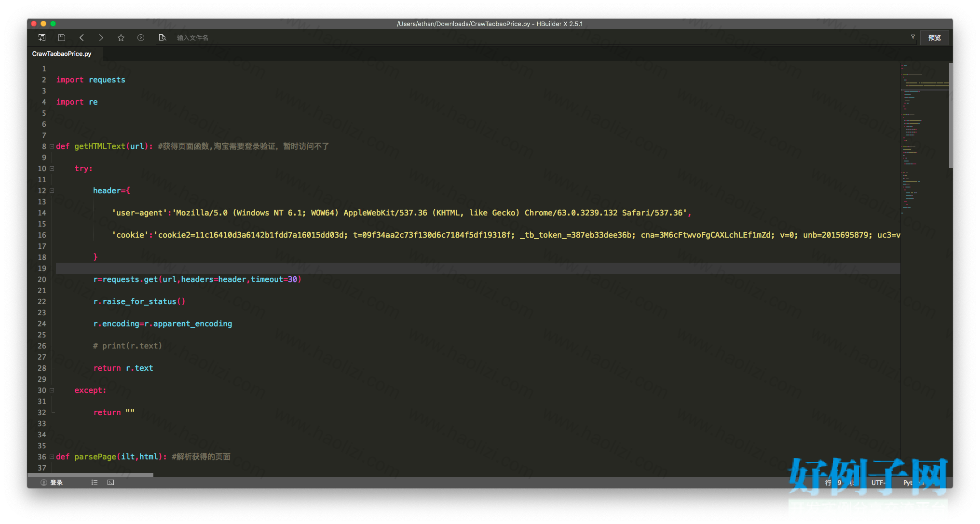Click 'import re' on line 4
Image resolution: width=980 pixels, height=524 pixels.
[x=77, y=102]
